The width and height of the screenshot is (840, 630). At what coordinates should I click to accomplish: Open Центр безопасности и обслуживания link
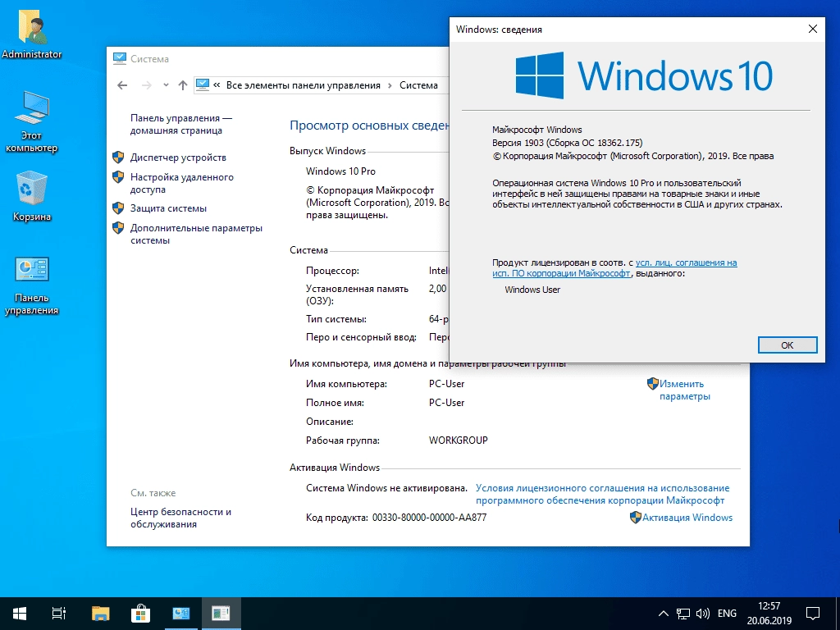(x=180, y=518)
